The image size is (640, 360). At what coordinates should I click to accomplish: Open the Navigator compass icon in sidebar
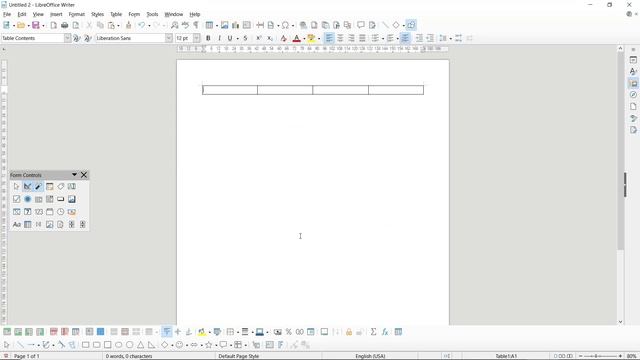633,95
